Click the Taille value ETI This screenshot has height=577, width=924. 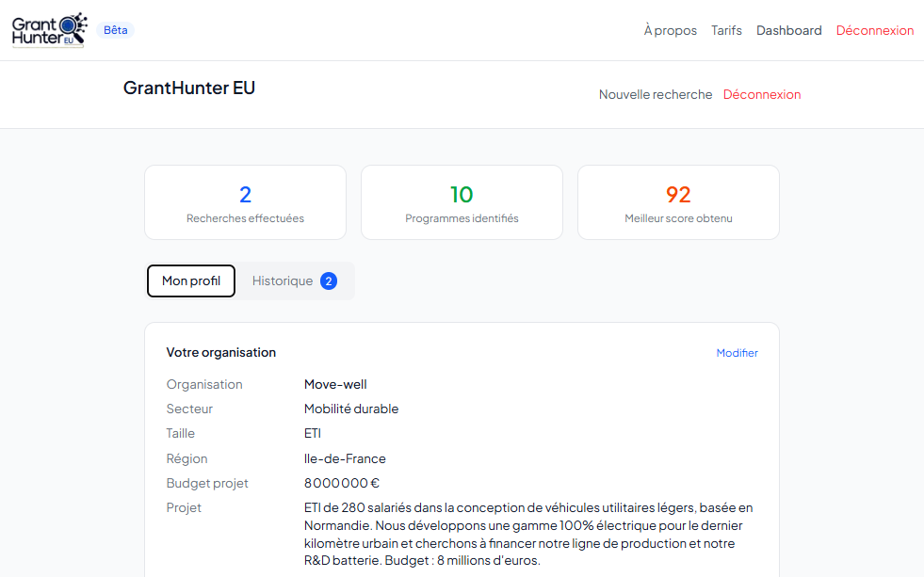[313, 433]
